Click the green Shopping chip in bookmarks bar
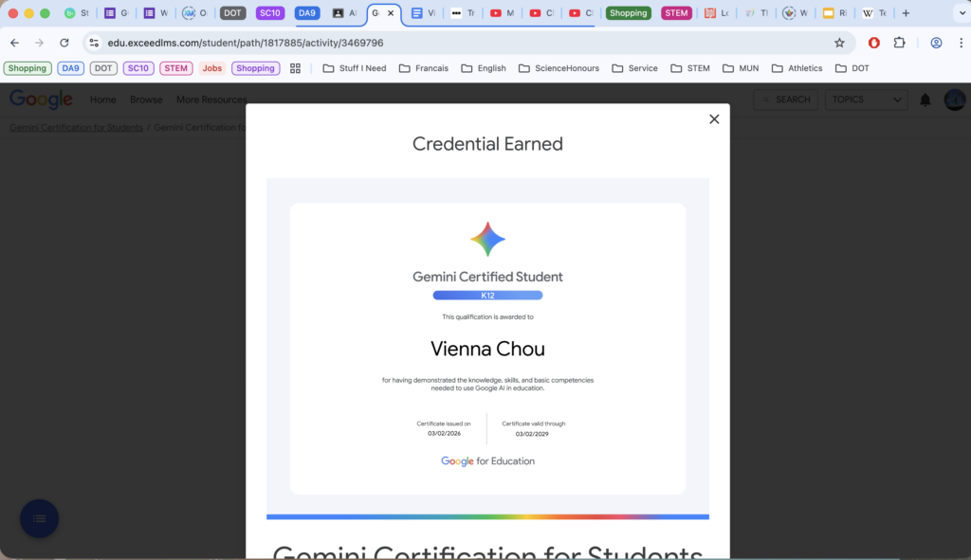The height and width of the screenshot is (560, 971). pos(27,68)
